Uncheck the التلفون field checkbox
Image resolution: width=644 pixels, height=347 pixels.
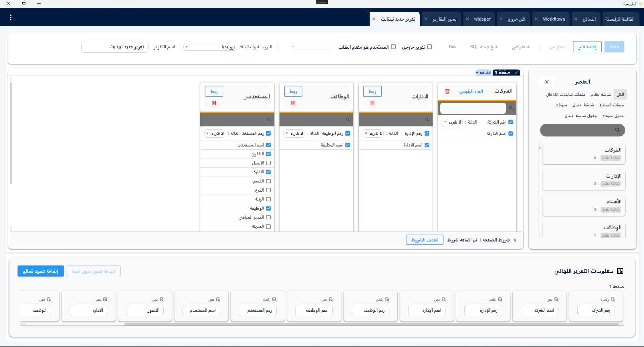coord(268,154)
